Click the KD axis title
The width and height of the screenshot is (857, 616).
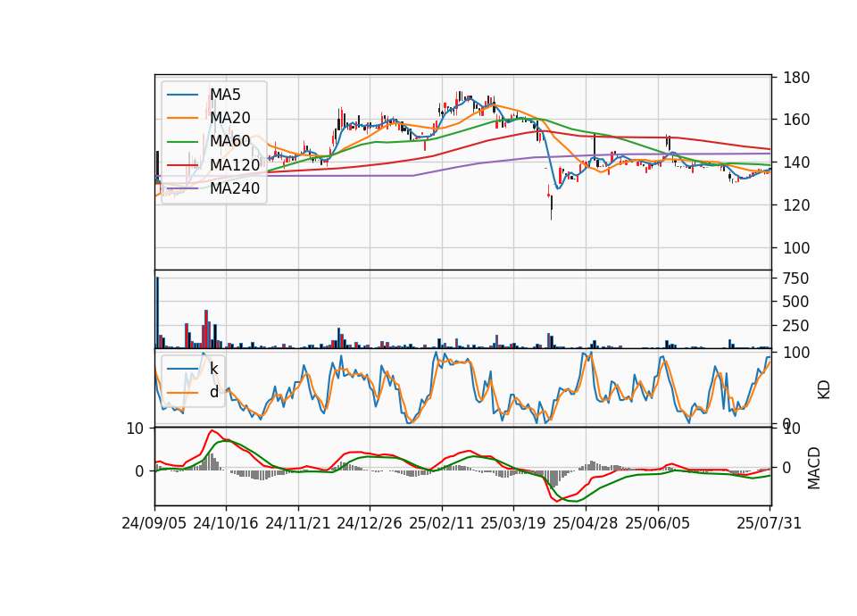pos(823,390)
